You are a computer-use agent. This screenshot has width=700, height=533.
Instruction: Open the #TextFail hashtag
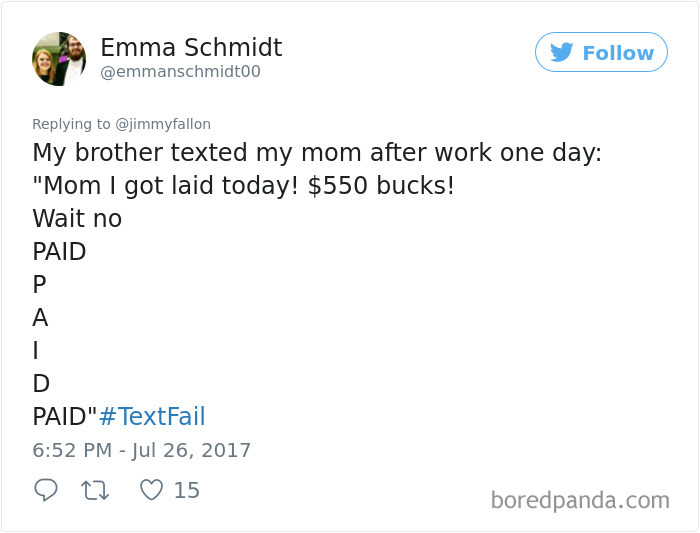[x=152, y=416]
